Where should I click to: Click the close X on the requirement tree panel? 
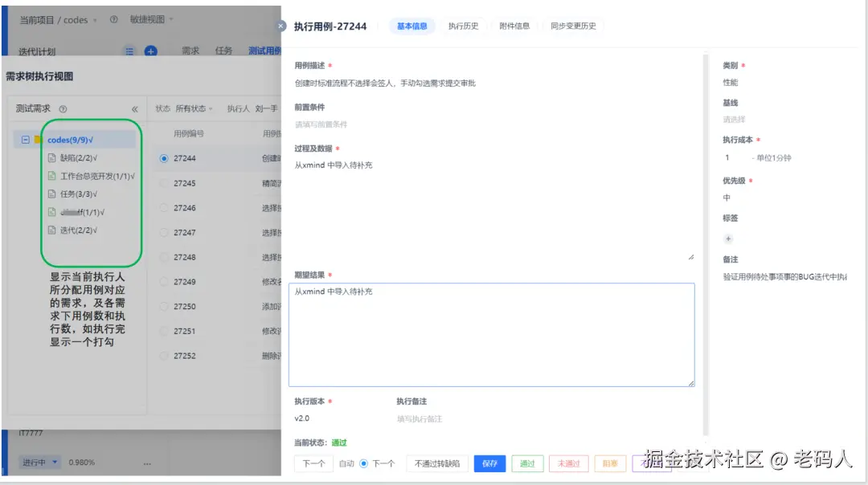coord(280,25)
